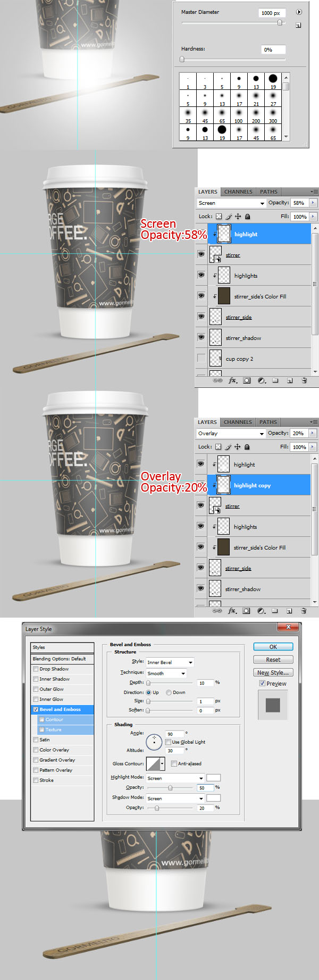The image size is (319, 980).
Task: Open the brush picker flyout menu arrow
Action: click(x=299, y=12)
